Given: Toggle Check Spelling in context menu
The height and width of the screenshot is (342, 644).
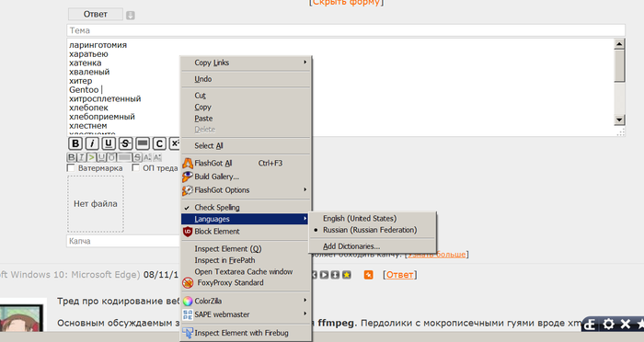Looking at the screenshot, I should tap(246, 208).
